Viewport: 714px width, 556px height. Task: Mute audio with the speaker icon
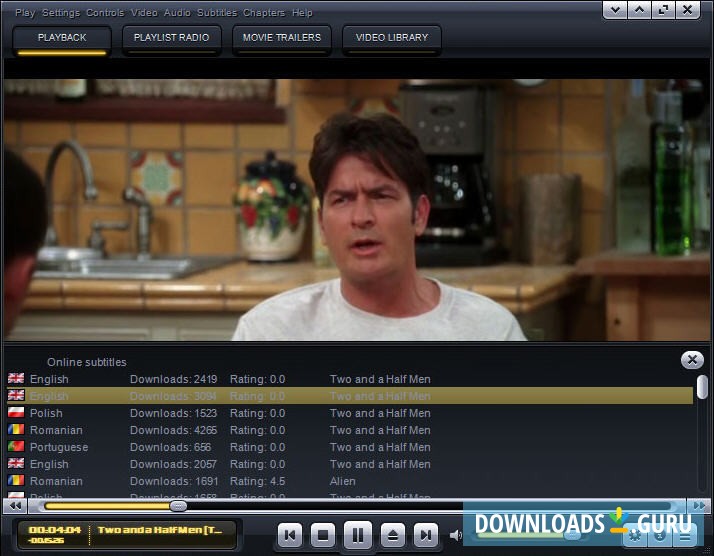pyautogui.click(x=455, y=535)
